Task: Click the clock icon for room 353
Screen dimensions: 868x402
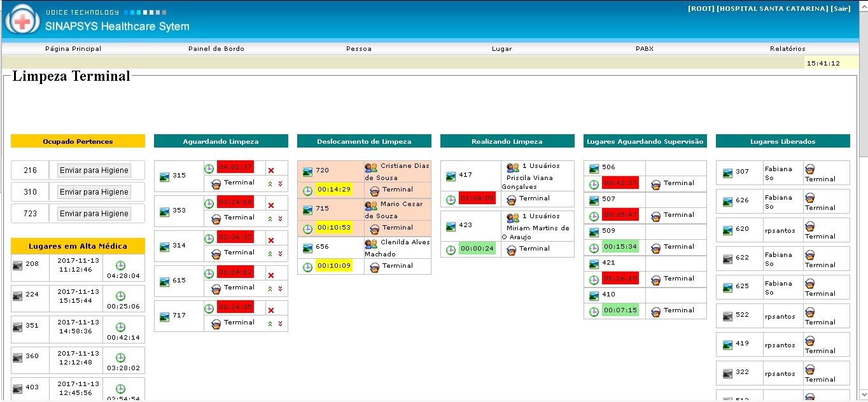Action: click(209, 204)
